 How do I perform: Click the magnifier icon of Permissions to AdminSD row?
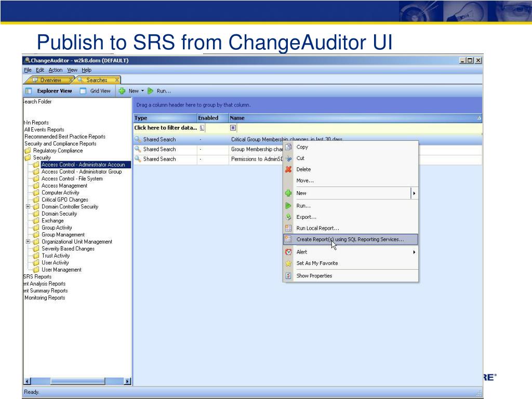[137, 159]
